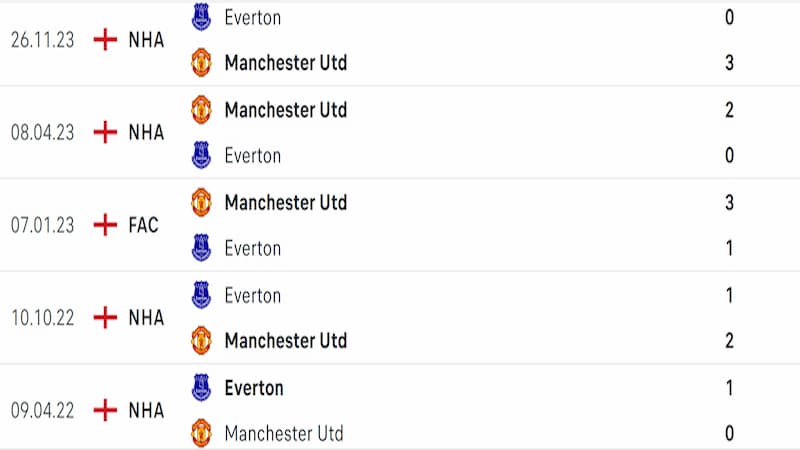800x450 pixels.
Task: Open Everton team name in 09.04.22 match
Action: click(254, 388)
